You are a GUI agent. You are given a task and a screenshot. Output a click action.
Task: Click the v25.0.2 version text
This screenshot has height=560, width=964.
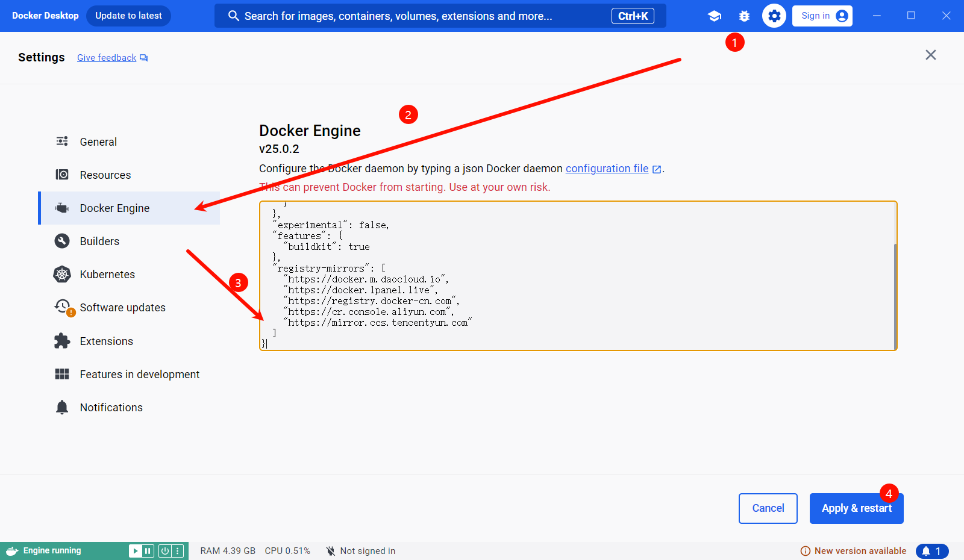279,149
